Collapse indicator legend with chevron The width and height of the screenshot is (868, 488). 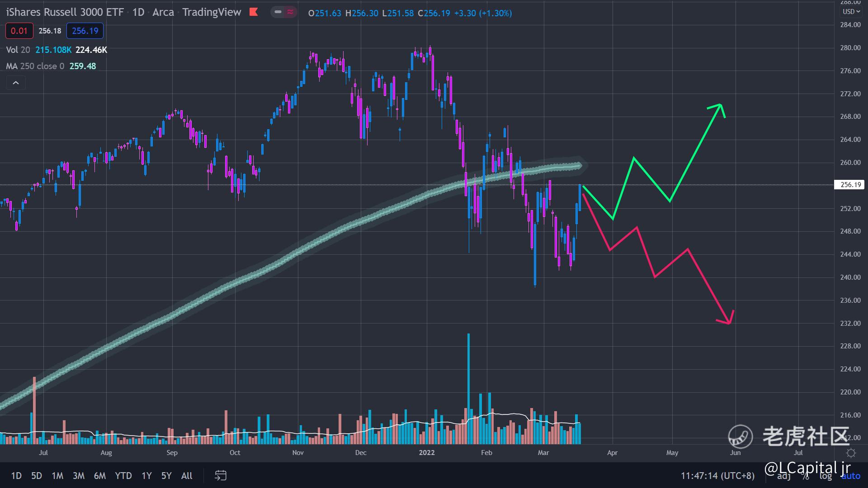click(x=16, y=83)
